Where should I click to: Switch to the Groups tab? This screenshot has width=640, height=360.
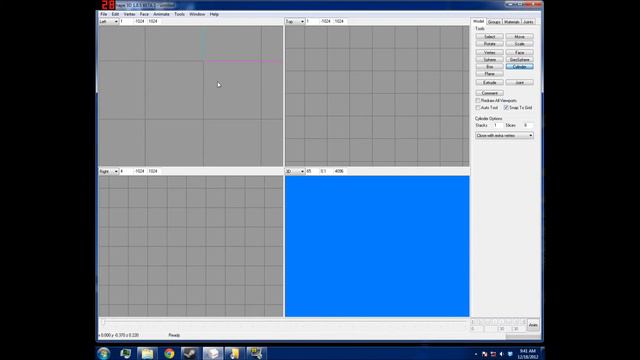point(494,22)
